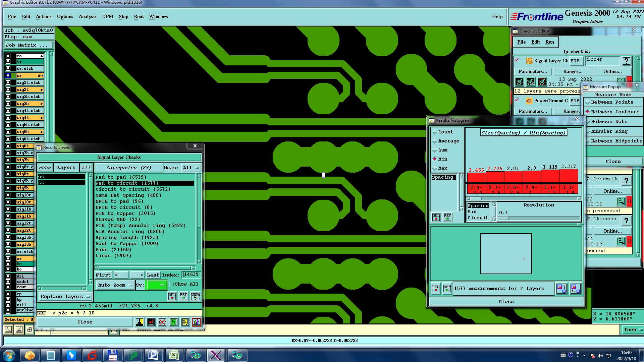Image resolution: width=644 pixels, height=362 pixels.
Task: Enable the Show All checkbox
Action: (x=172, y=284)
